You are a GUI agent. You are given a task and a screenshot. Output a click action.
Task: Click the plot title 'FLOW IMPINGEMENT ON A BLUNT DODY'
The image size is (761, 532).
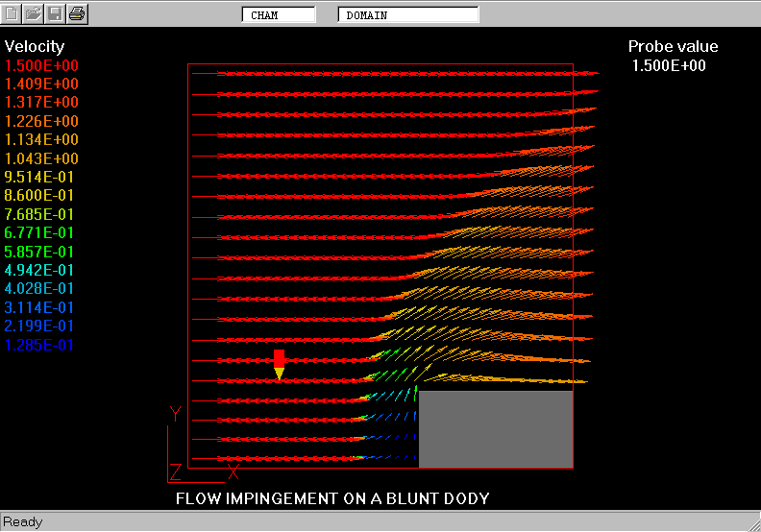332,498
